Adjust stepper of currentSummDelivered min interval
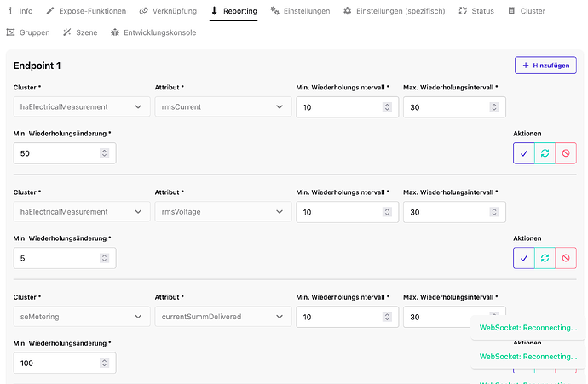This screenshot has width=588, height=384. [x=387, y=317]
